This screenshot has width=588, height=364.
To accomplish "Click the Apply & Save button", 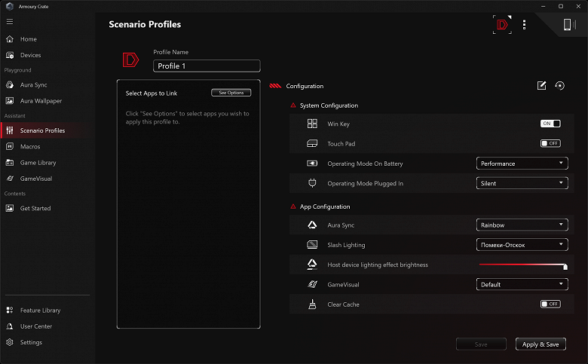I will point(541,344).
